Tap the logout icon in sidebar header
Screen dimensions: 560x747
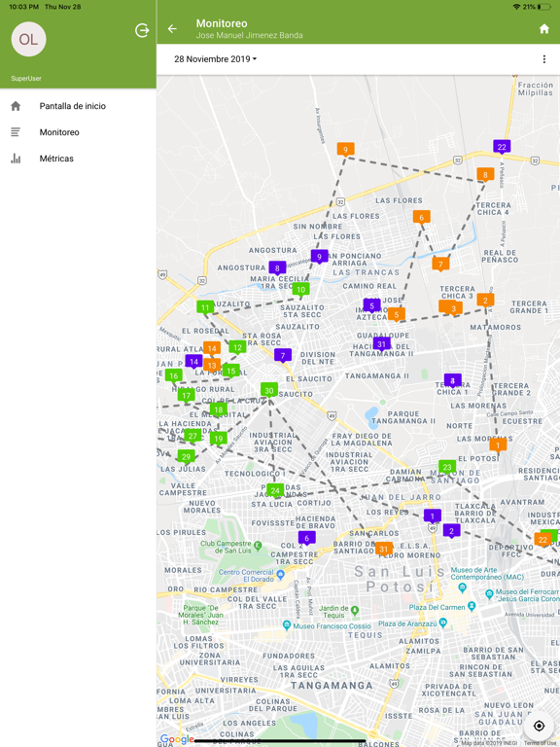click(x=142, y=30)
